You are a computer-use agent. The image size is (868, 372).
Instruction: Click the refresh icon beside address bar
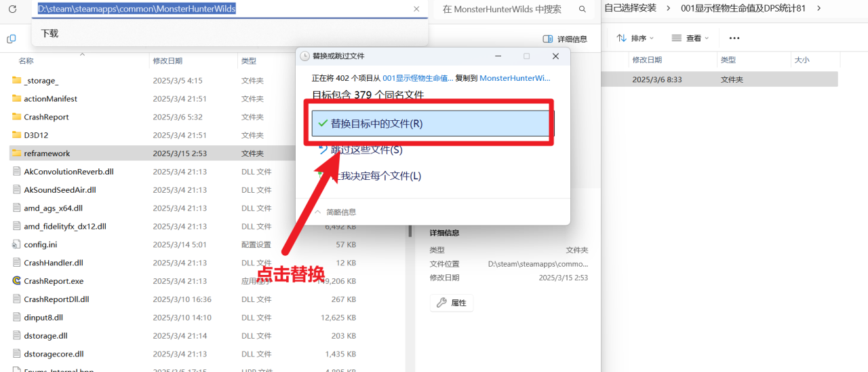click(x=12, y=10)
